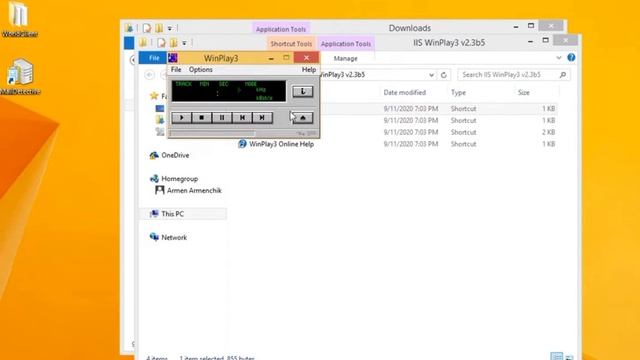This screenshot has width=640, height=360.
Task: Click first row's 9/11/2020 7:03 PM date
Action: click(411, 109)
